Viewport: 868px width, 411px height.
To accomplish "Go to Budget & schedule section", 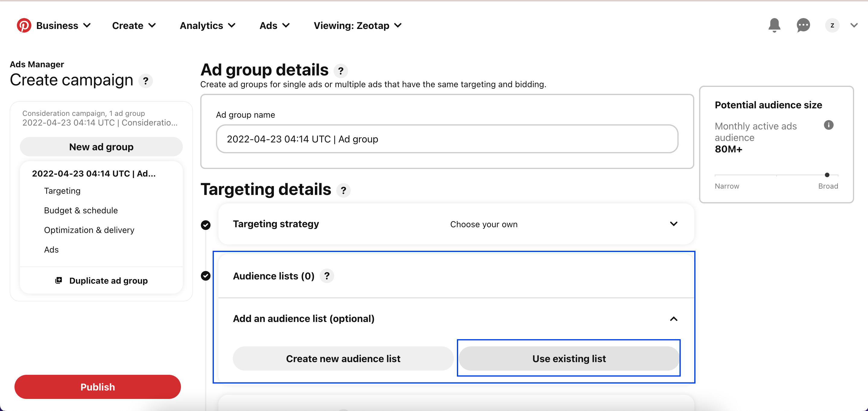I will pyautogui.click(x=81, y=210).
